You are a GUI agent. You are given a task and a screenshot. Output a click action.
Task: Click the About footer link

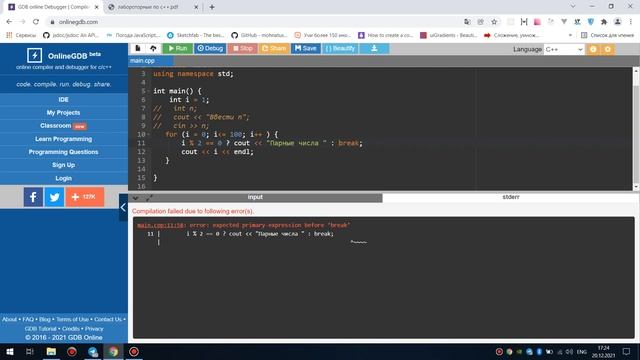tap(9, 319)
